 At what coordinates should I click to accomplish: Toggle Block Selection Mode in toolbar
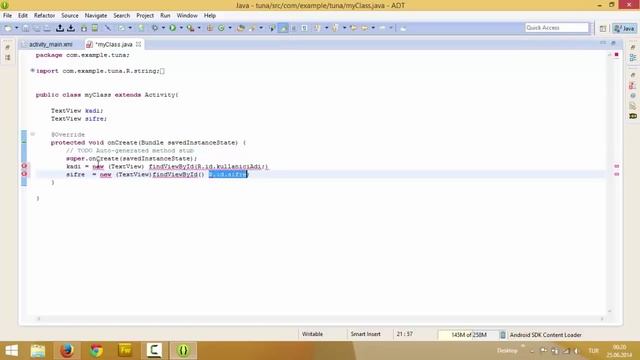(293, 28)
